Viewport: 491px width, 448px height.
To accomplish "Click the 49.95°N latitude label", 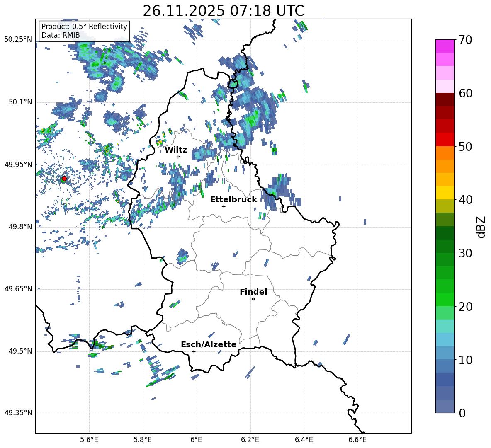I will coord(18,164).
